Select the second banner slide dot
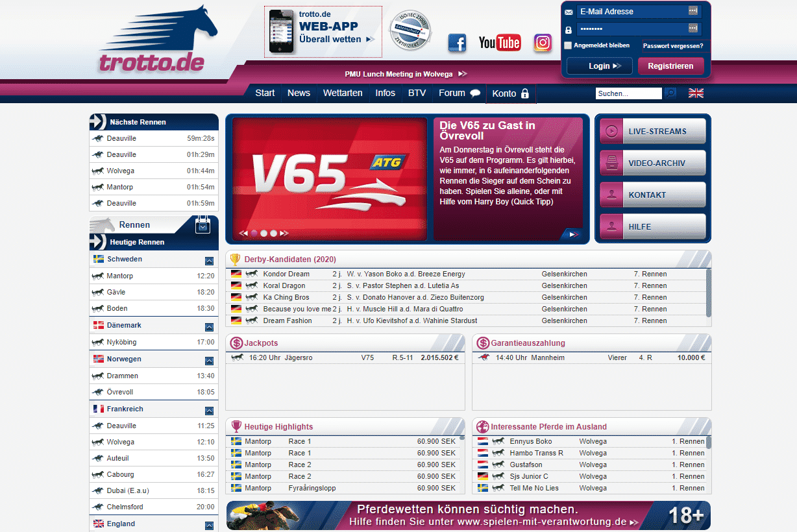 264,233
